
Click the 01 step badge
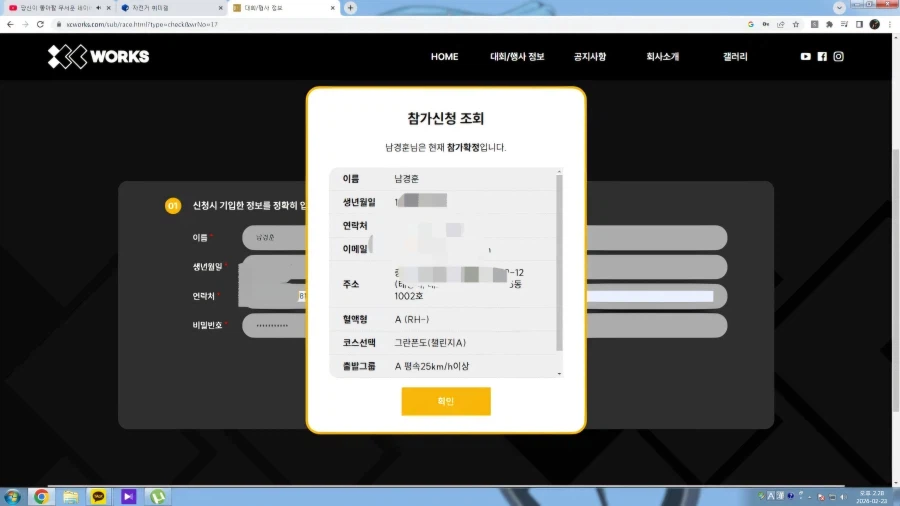click(x=173, y=205)
